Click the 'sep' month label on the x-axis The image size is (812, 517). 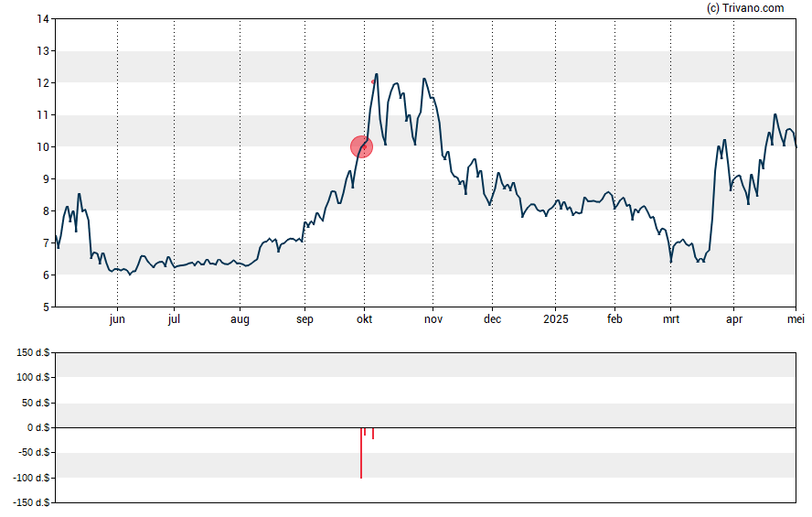pos(304,319)
